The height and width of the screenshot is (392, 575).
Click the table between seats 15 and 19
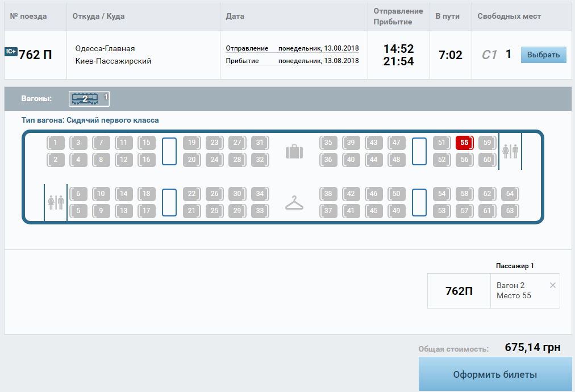(169, 151)
